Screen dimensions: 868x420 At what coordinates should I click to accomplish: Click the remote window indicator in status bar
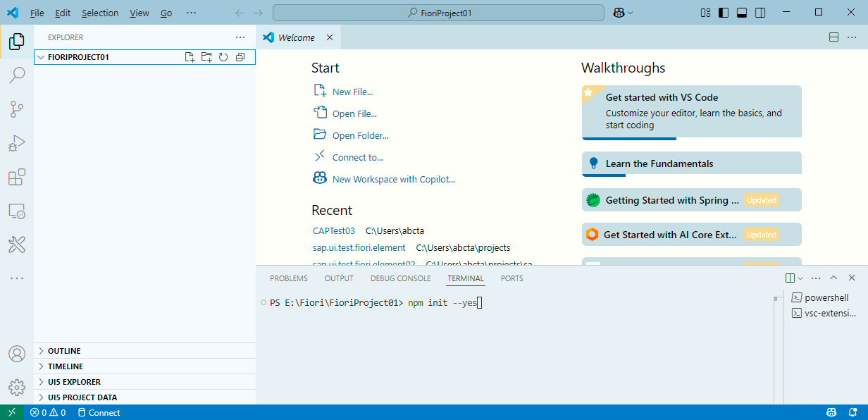pos(12,412)
